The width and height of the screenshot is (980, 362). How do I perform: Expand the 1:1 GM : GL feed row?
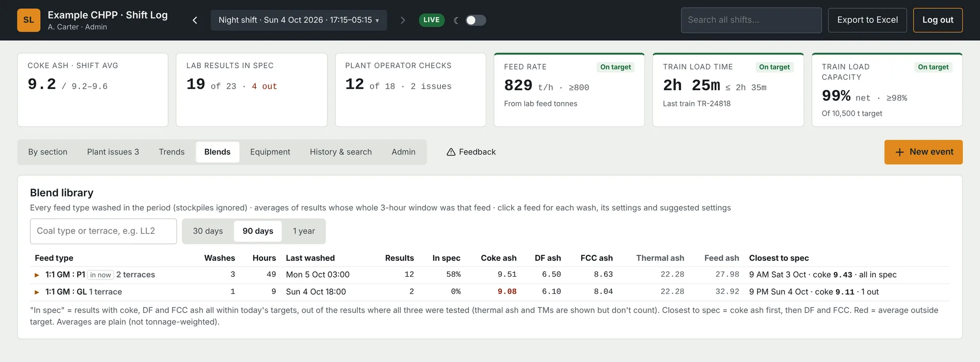tap(37, 292)
